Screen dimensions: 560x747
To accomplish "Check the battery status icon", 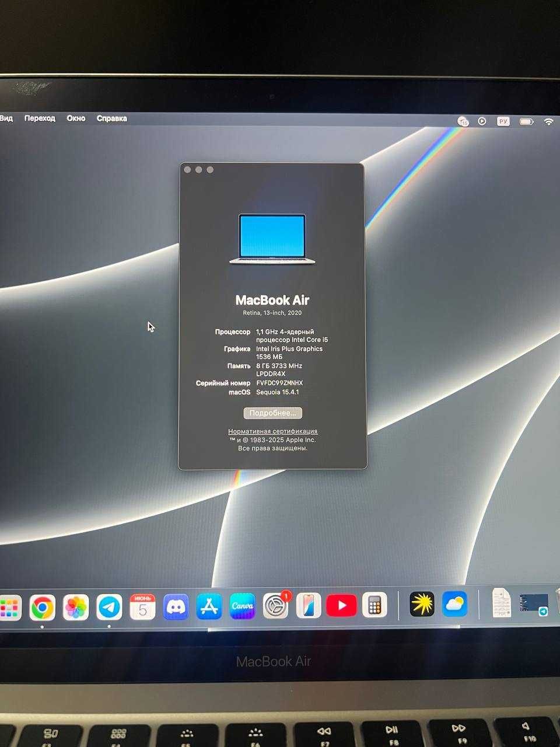I will (526, 121).
